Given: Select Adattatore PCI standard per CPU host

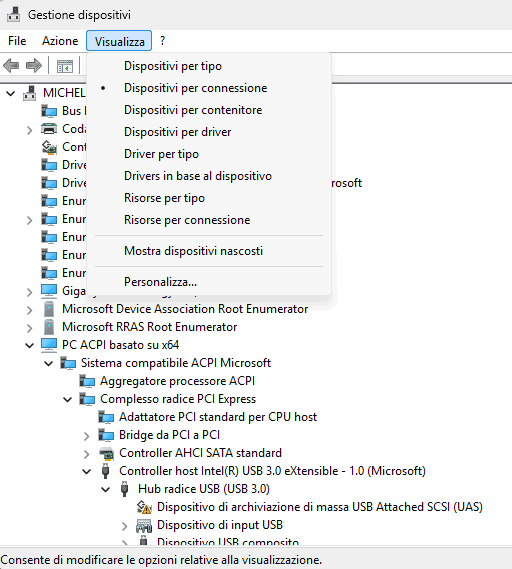Looking at the screenshot, I should pyautogui.click(x=218, y=417).
